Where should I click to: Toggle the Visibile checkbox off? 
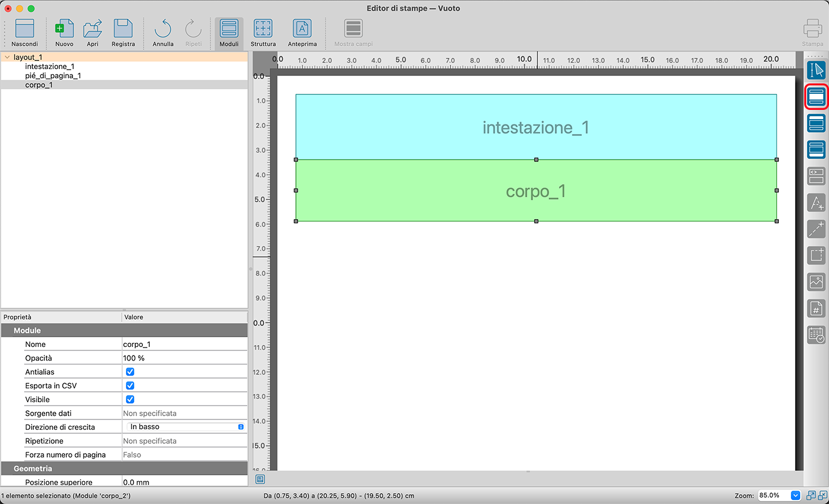[x=130, y=399]
